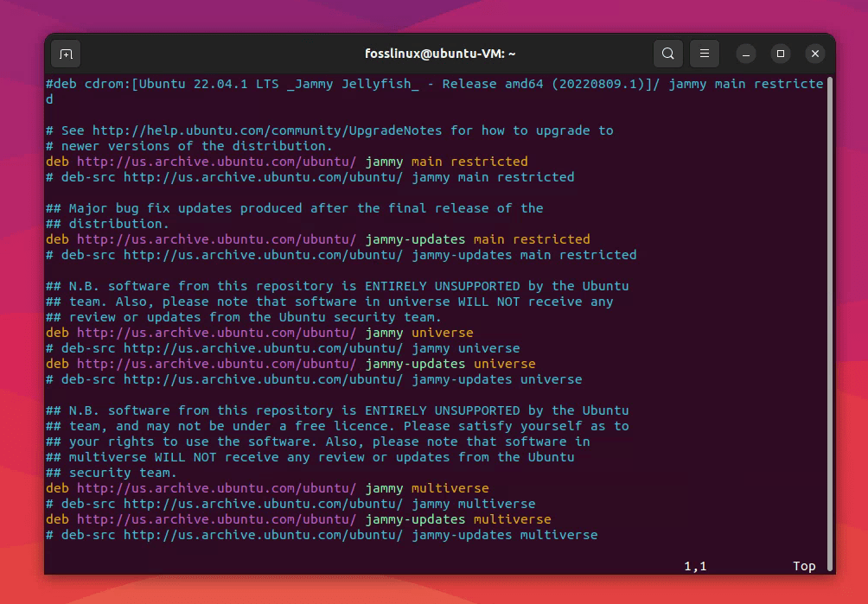Image resolution: width=868 pixels, height=604 pixels.
Task: Click the deb-src jammy-updates multiverse line
Action: pos(322,535)
